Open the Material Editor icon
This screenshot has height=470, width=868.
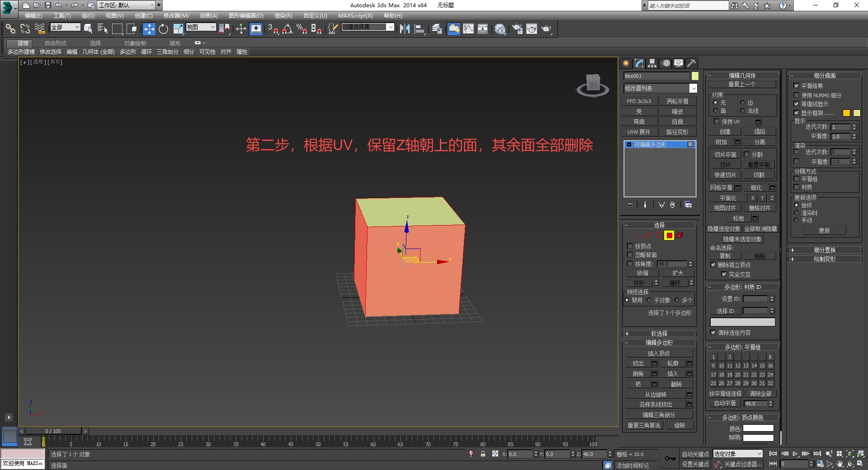tap(500, 29)
